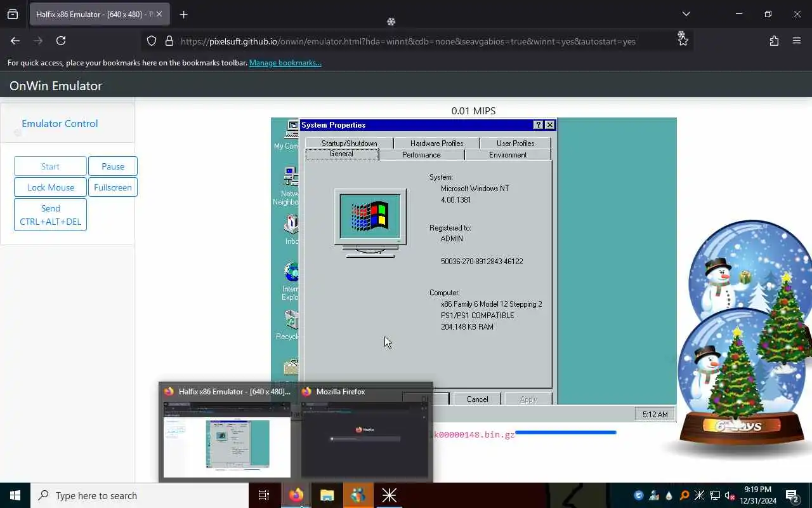
Task: Click the Type here to search box
Action: [140, 495]
